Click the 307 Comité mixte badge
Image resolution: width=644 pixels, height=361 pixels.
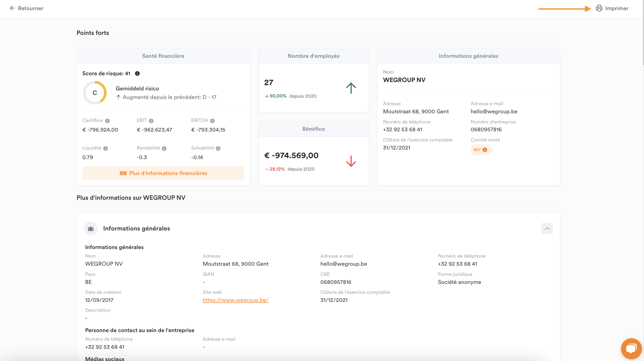(481, 150)
